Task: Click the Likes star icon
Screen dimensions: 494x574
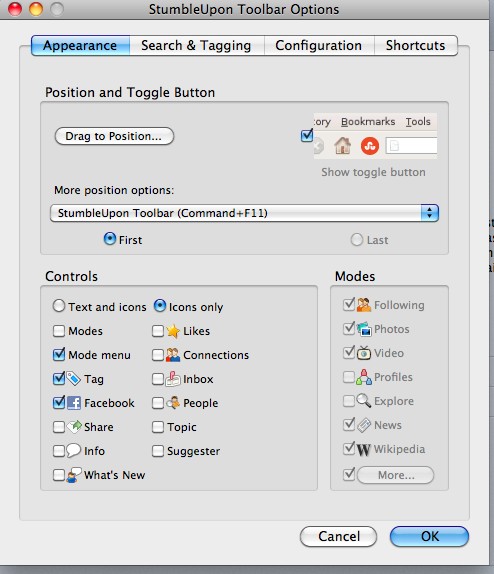Action: (173, 331)
